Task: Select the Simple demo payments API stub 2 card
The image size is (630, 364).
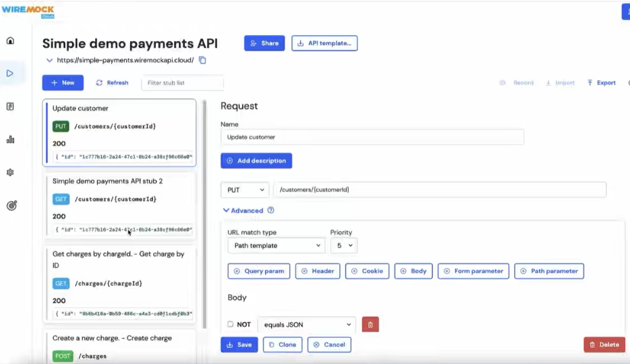Action: click(119, 206)
